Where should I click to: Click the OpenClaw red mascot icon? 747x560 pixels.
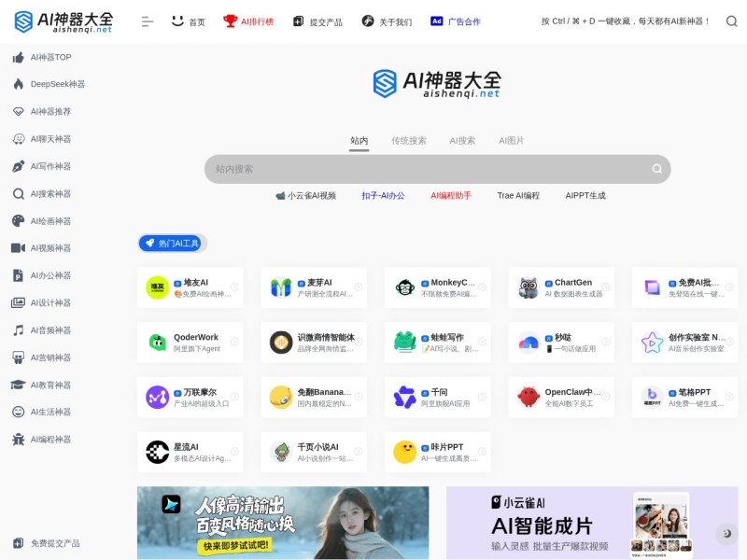(x=529, y=398)
